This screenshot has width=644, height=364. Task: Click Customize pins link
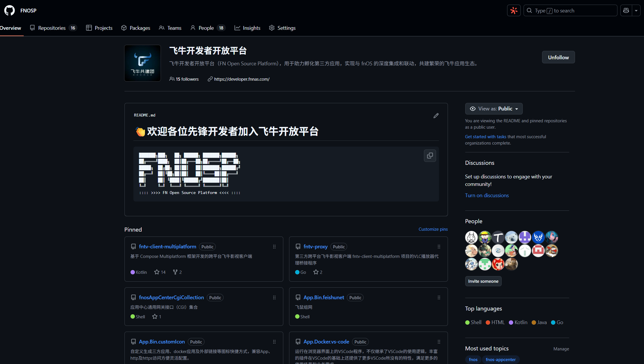433,229
